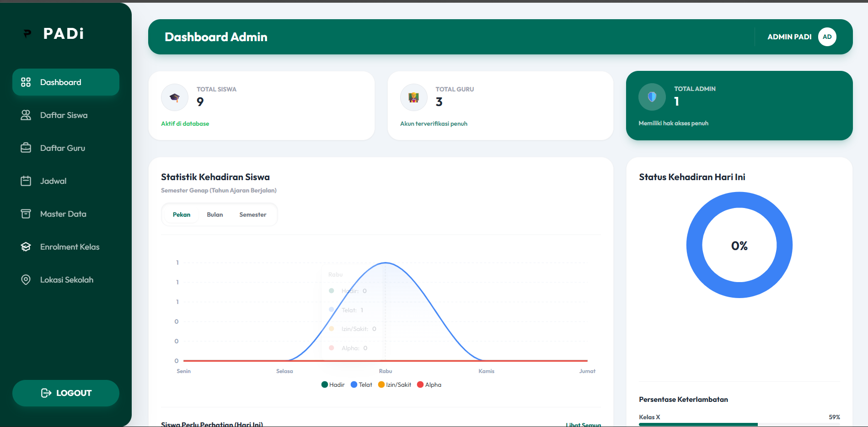Click the Enrolment Kelas graduation icon
This screenshot has height=427, width=868.
[26, 247]
